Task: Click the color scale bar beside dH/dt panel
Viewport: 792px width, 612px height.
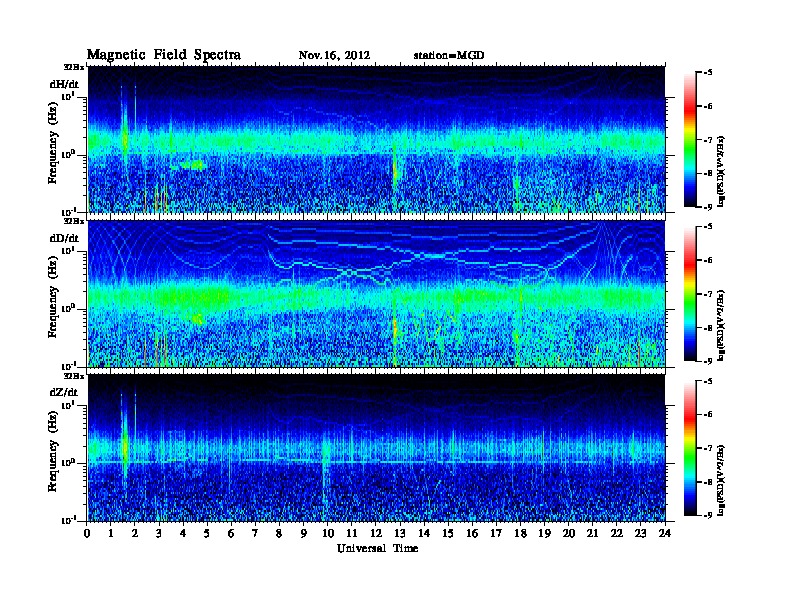Action: 690,140
